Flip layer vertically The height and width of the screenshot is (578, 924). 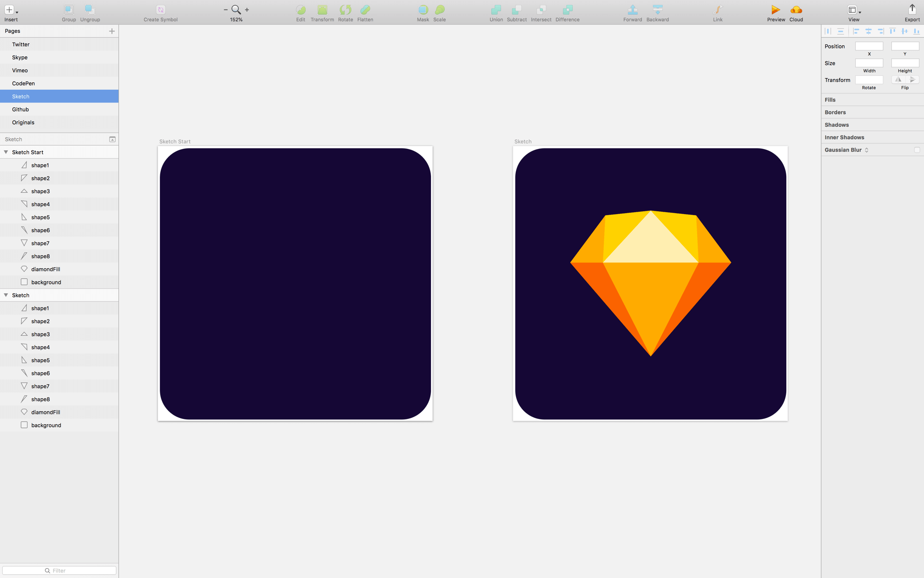pos(912,80)
